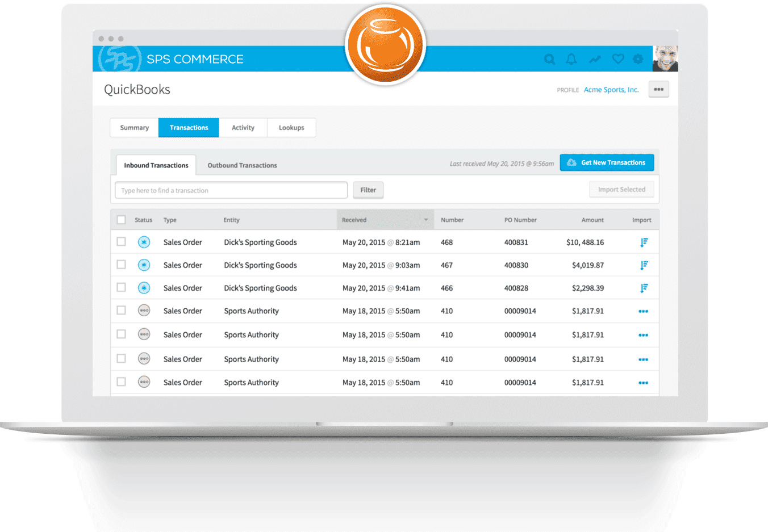This screenshot has height=532, width=768.
Task: Click the search magnifier icon in header
Action: [549, 59]
